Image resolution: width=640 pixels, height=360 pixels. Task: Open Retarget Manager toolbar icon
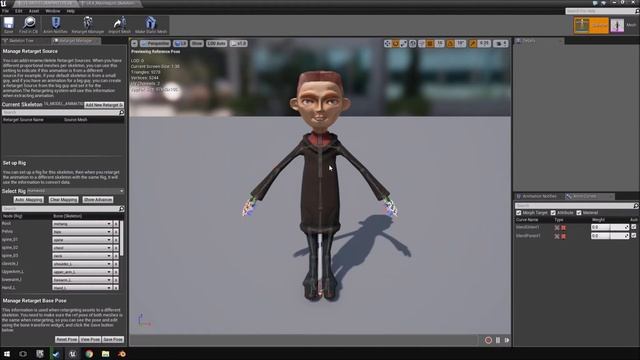[88, 25]
